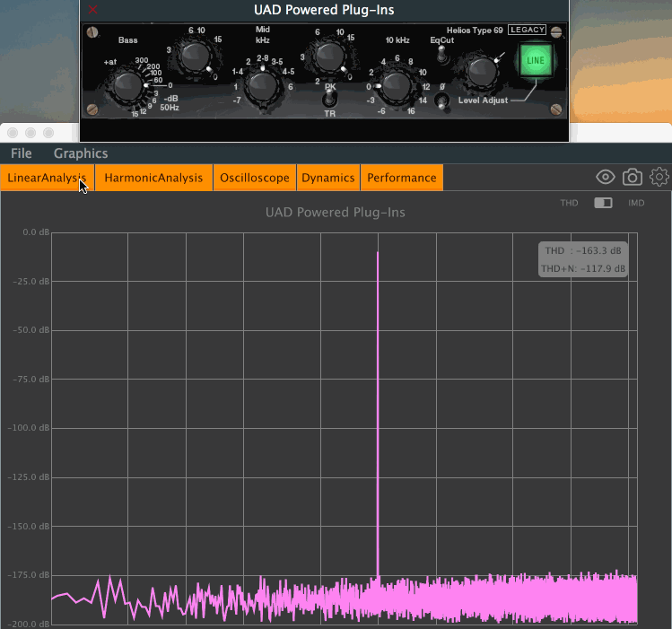Screen dimensions: 672x629
Task: Click the Level Adjust knob
Action: [482, 71]
